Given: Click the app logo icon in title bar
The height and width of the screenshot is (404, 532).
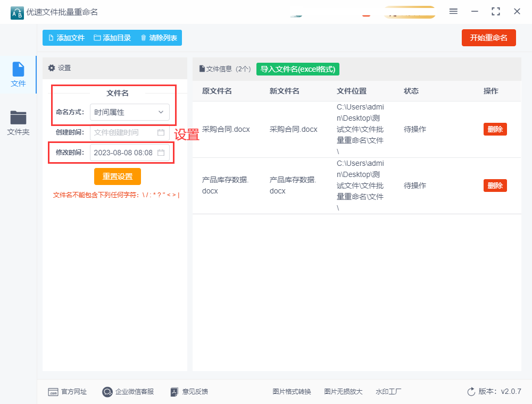Looking at the screenshot, I should [x=17, y=13].
